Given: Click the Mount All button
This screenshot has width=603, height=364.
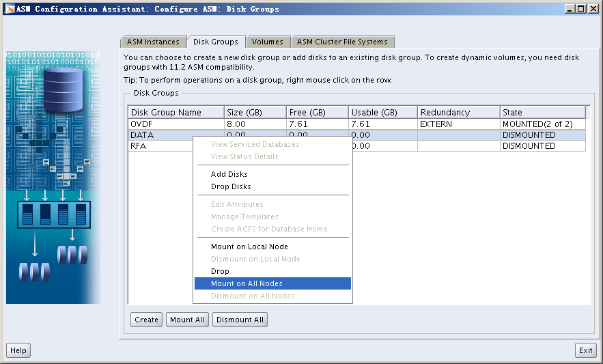Looking at the screenshot, I should pos(187,320).
